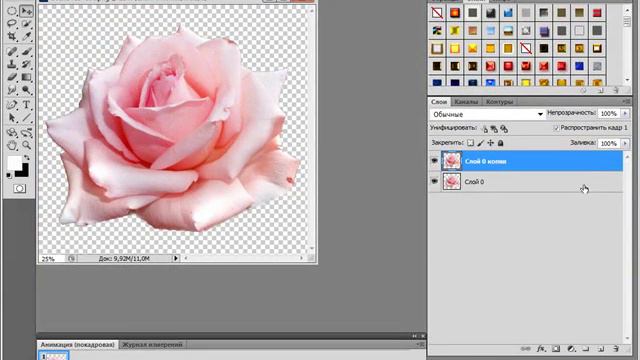Image resolution: width=640 pixels, height=360 pixels.
Task: Select the Blur/Smudge tool
Action: coord(12,90)
